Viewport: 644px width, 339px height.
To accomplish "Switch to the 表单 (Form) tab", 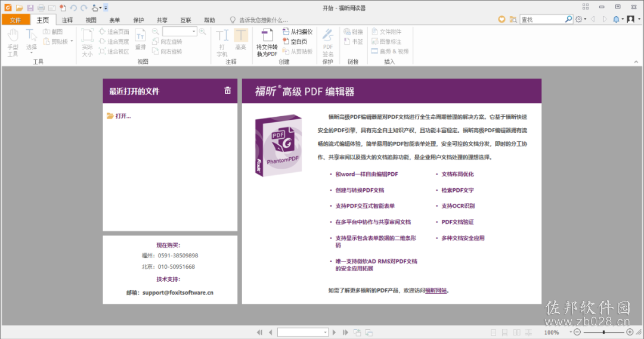I will [x=114, y=20].
